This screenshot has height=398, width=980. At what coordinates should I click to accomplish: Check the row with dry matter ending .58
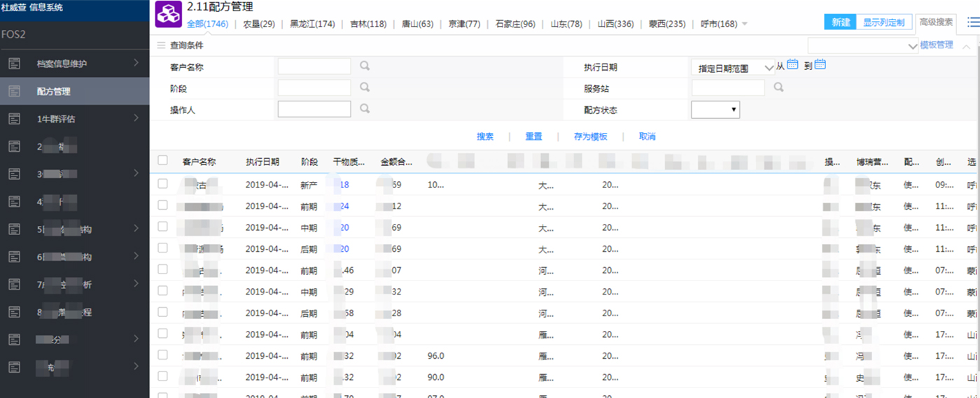point(162,312)
